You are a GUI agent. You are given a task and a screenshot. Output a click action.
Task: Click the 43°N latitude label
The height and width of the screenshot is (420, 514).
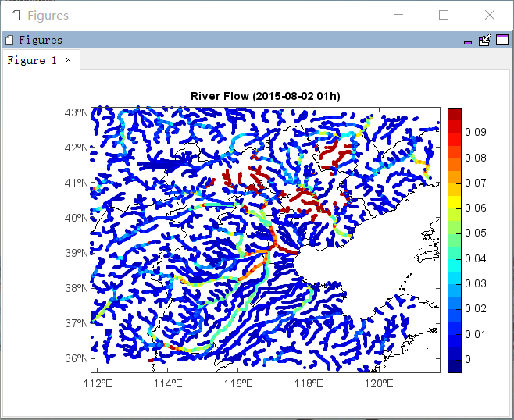coord(77,112)
